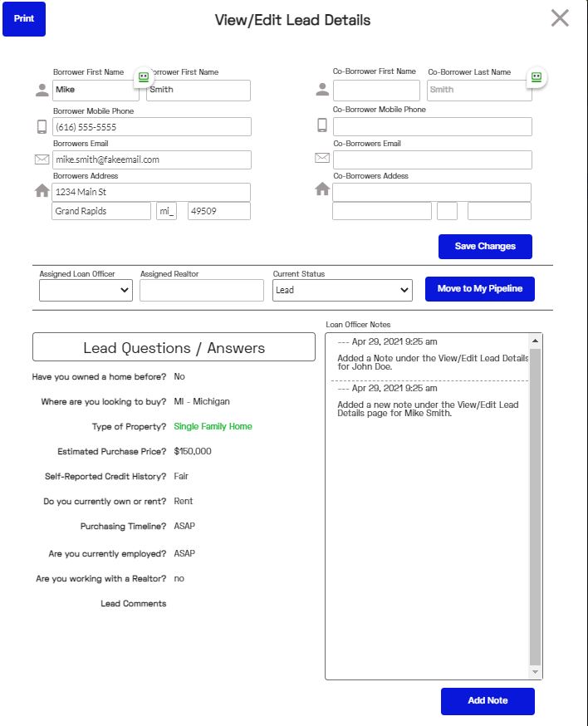This screenshot has height=726, width=588.
Task: Focus the Co-Borrower Mobile Phone field
Action: [x=433, y=126]
